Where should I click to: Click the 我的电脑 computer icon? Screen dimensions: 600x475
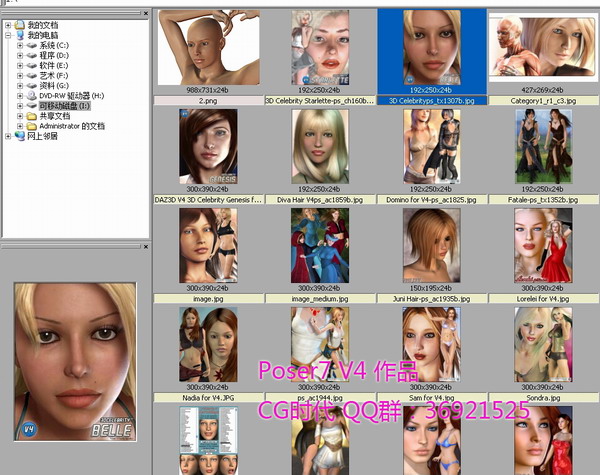[20, 35]
